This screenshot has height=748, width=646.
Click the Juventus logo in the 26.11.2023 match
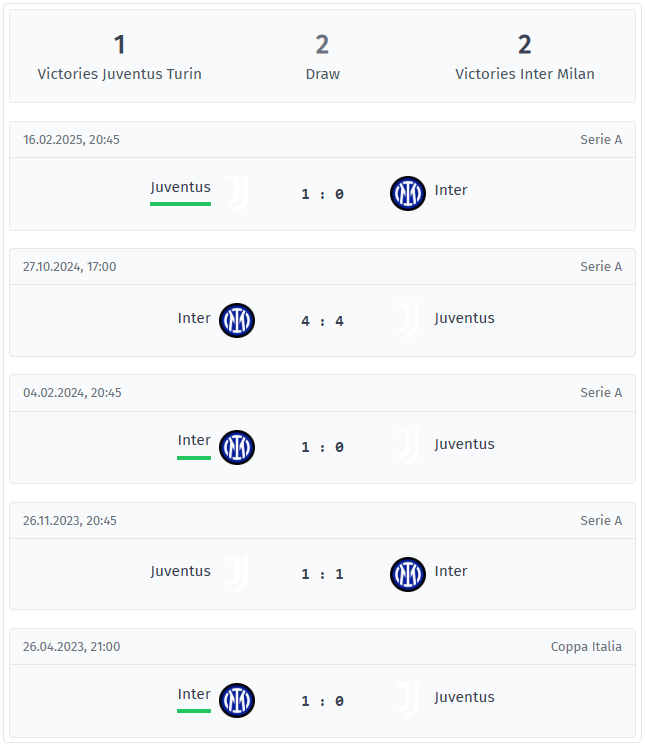(x=237, y=574)
